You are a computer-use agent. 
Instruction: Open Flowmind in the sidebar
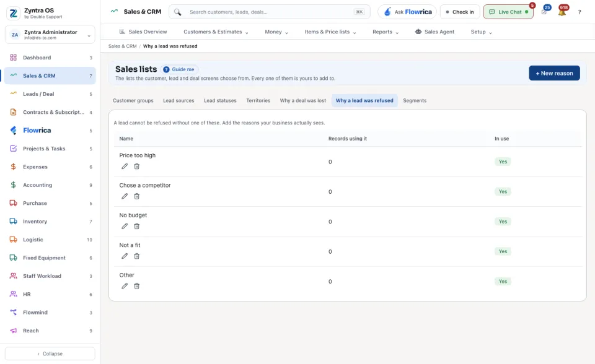coord(50,313)
